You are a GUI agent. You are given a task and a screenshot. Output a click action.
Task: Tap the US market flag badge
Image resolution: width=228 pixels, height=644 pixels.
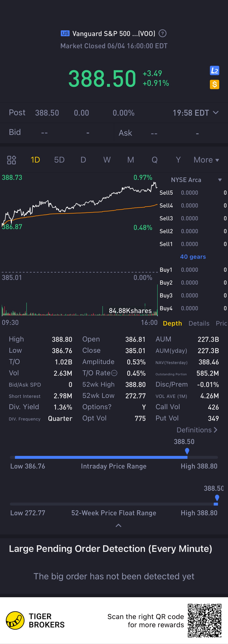point(65,33)
